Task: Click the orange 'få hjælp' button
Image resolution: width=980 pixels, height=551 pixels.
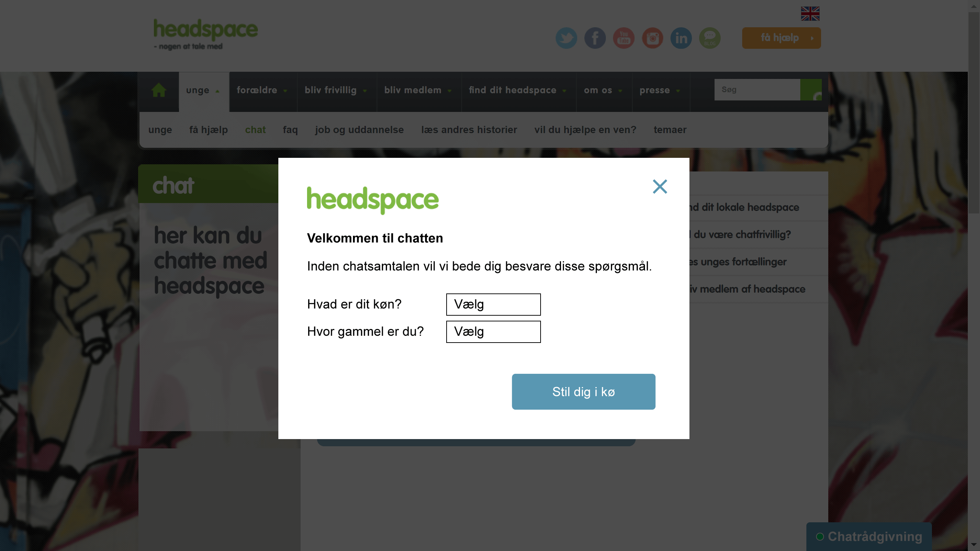Action: click(x=781, y=38)
